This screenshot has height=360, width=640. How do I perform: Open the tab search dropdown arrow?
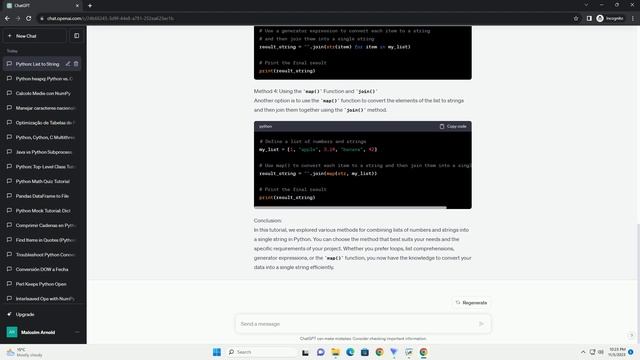586,5
